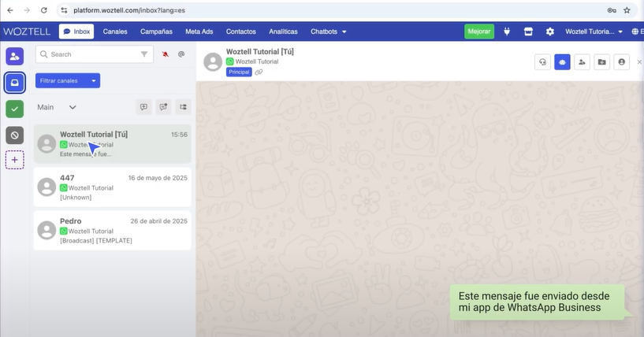Open the marketplace store icon
The height and width of the screenshot is (337, 644).
(528, 31)
